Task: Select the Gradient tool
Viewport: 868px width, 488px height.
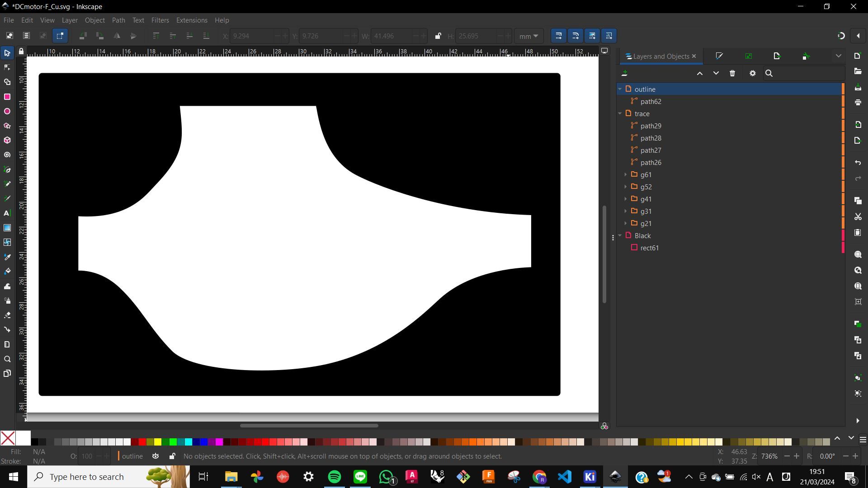Action: point(7,228)
